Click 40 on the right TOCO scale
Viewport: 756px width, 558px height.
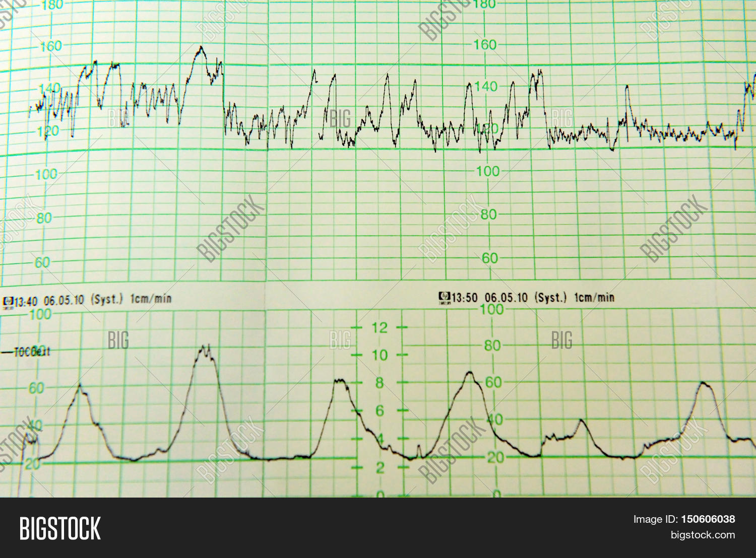[494, 420]
